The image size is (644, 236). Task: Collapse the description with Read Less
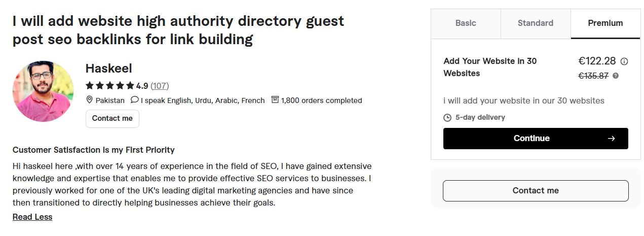point(32,217)
